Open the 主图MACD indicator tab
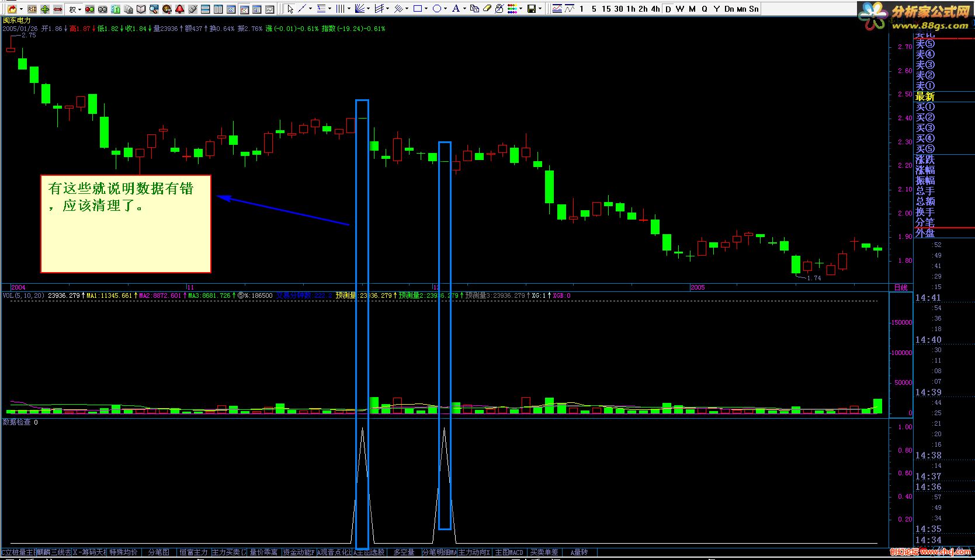Image resolution: width=975 pixels, height=560 pixels. (x=509, y=552)
